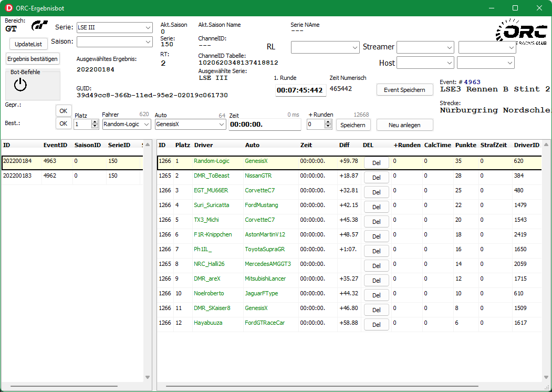Click the Neu anlegen button
This screenshot has width=552, height=392.
[404, 125]
